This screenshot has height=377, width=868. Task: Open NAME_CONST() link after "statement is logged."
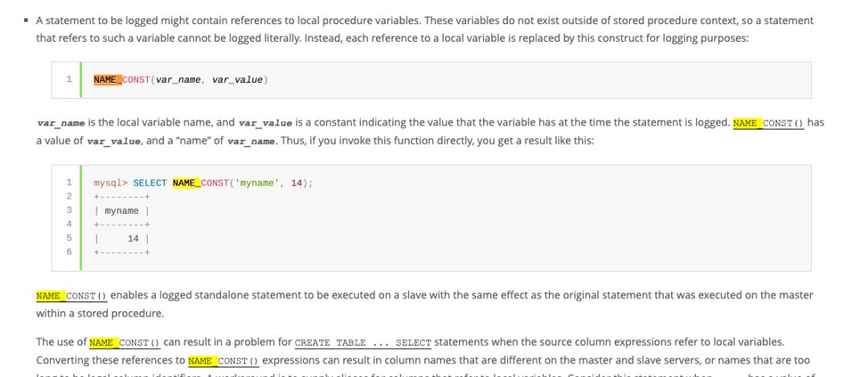pos(768,123)
